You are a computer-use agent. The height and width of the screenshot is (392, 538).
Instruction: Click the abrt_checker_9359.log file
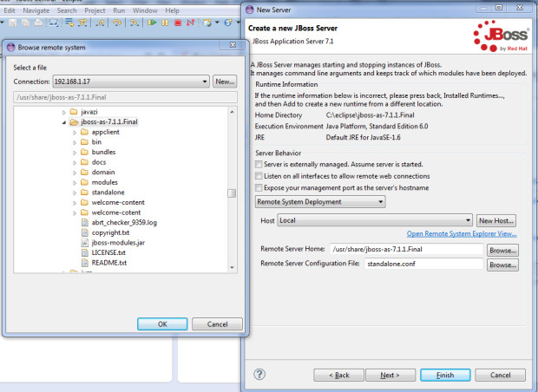(123, 222)
